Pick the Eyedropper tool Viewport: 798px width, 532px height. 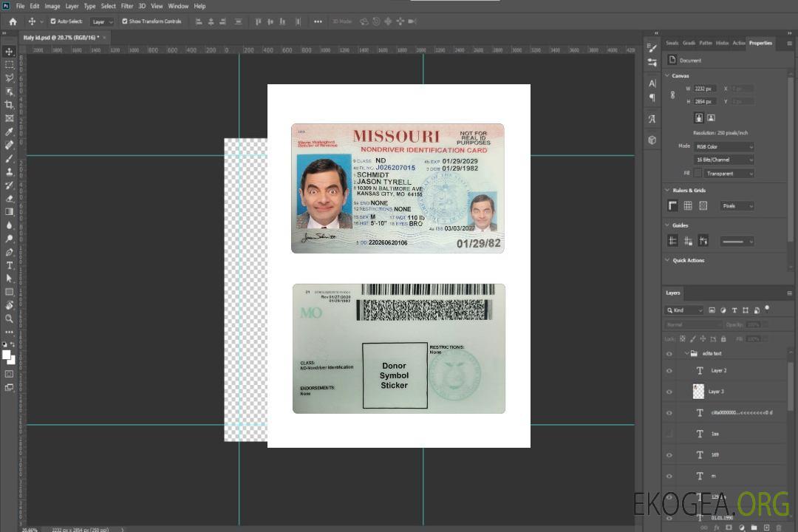pyautogui.click(x=10, y=132)
